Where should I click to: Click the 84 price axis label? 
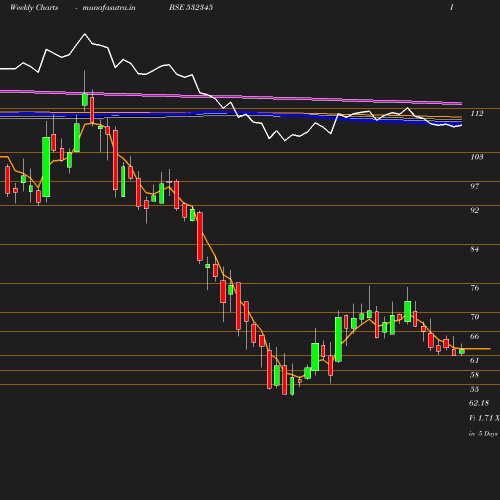(475, 249)
